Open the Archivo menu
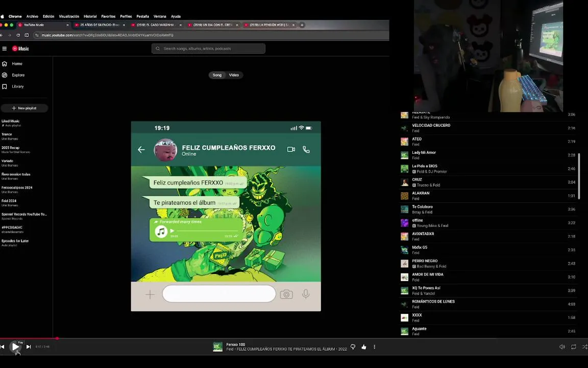Screen dimensions: 588x368 coord(32,16)
